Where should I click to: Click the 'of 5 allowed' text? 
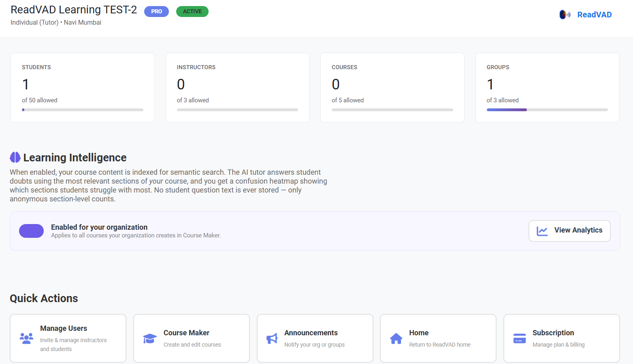(347, 100)
